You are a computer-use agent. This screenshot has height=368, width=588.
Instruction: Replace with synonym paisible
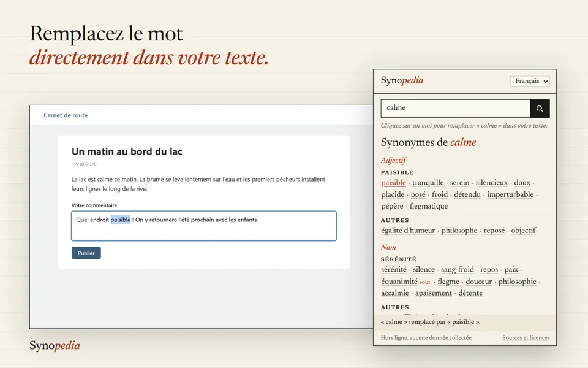393,183
